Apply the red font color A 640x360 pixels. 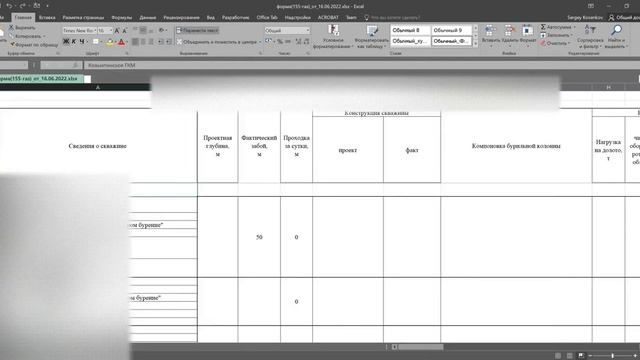tap(121, 42)
